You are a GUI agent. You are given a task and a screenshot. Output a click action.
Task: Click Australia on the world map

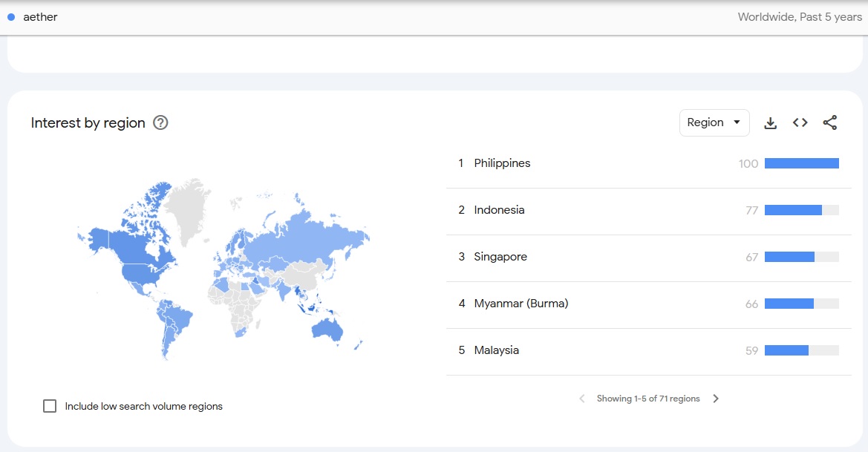[327, 330]
